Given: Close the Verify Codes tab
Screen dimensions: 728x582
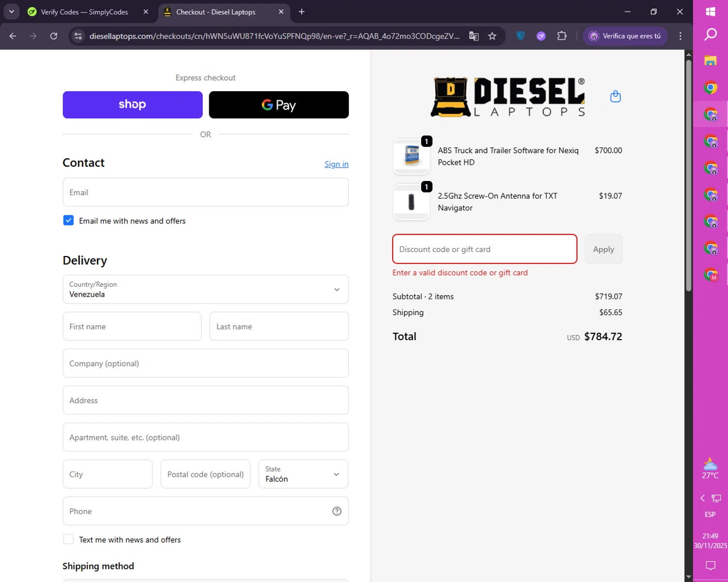Looking at the screenshot, I should click(x=146, y=12).
